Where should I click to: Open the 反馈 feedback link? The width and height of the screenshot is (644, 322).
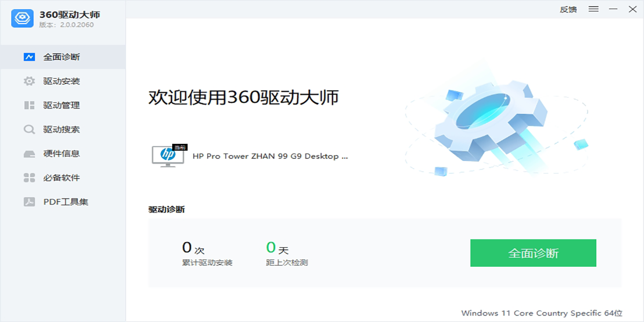[568, 9]
